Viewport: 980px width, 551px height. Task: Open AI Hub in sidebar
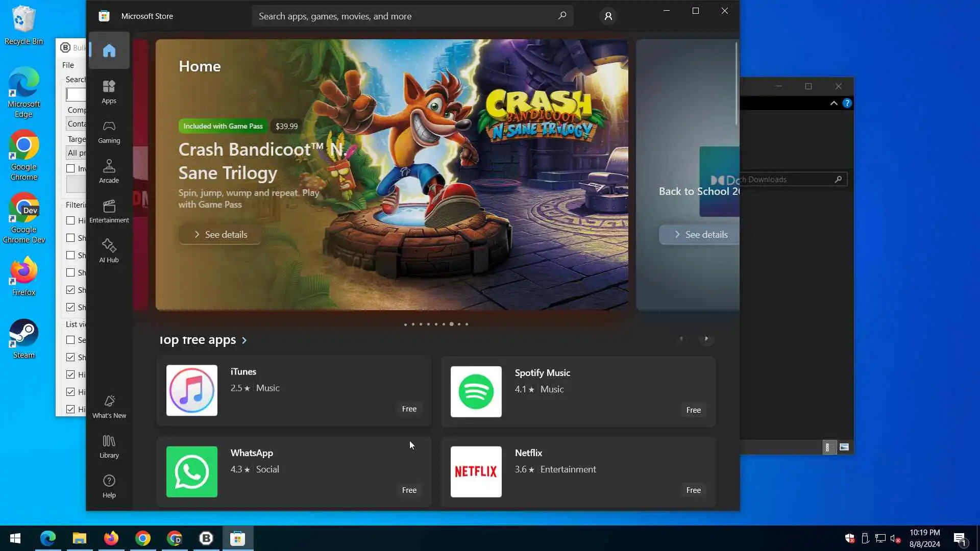(x=109, y=251)
